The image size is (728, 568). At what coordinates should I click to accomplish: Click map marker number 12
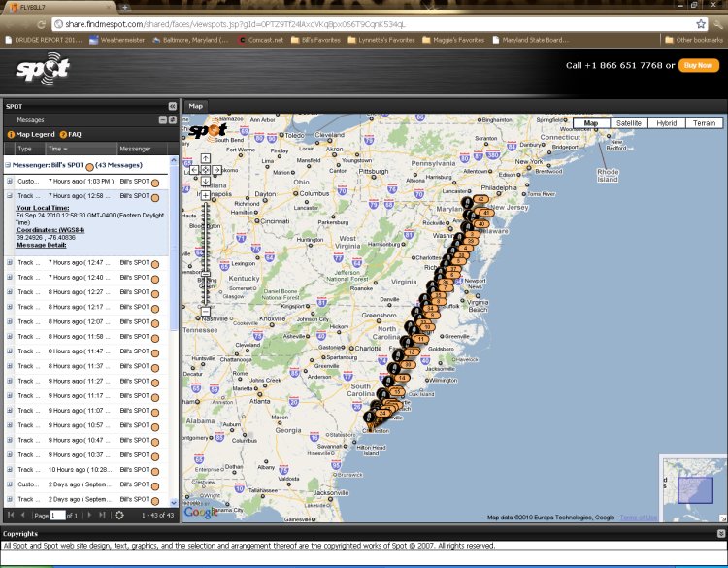[412, 352]
